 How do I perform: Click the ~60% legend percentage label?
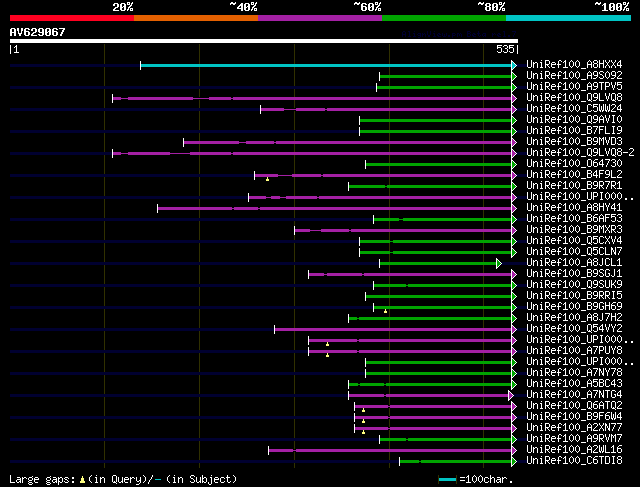[x=367, y=7]
